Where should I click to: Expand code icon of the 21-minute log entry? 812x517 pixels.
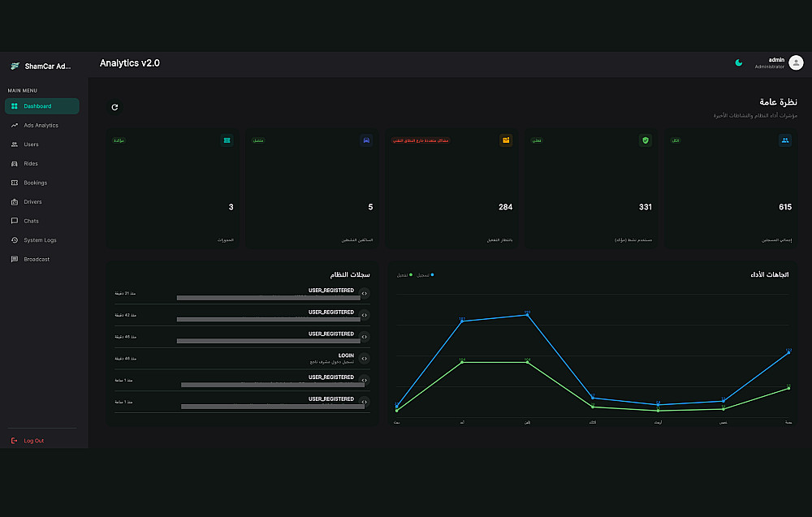tap(365, 294)
